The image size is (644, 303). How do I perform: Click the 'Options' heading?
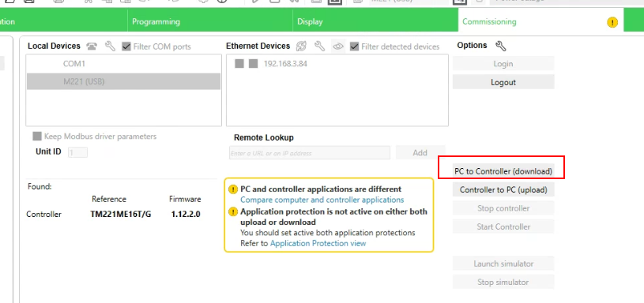click(x=472, y=46)
